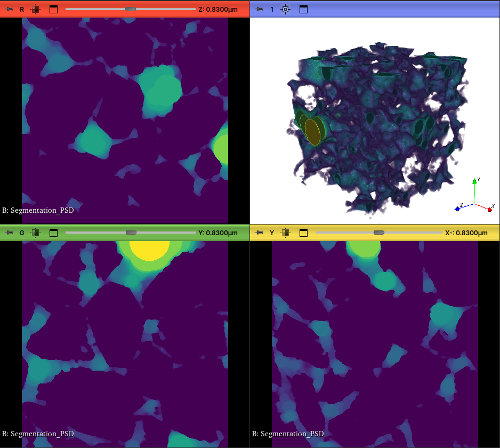
Task: Click the orientation axes marker in 3D view
Action: click(474, 199)
